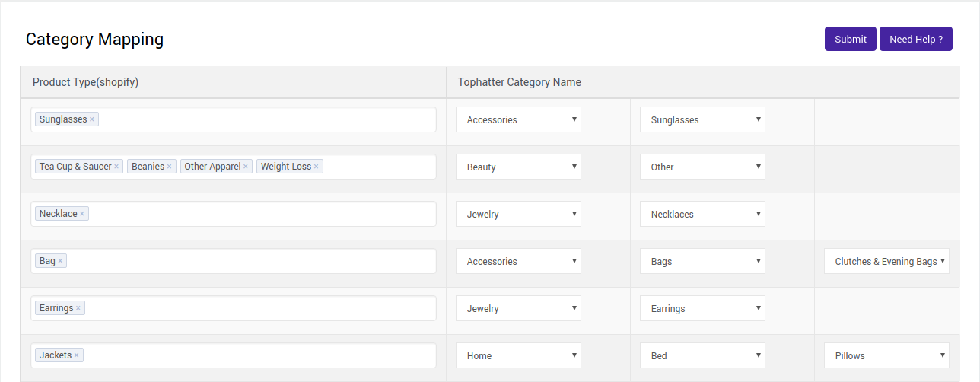
Task: Open the Home category dropdown
Action: [518, 355]
